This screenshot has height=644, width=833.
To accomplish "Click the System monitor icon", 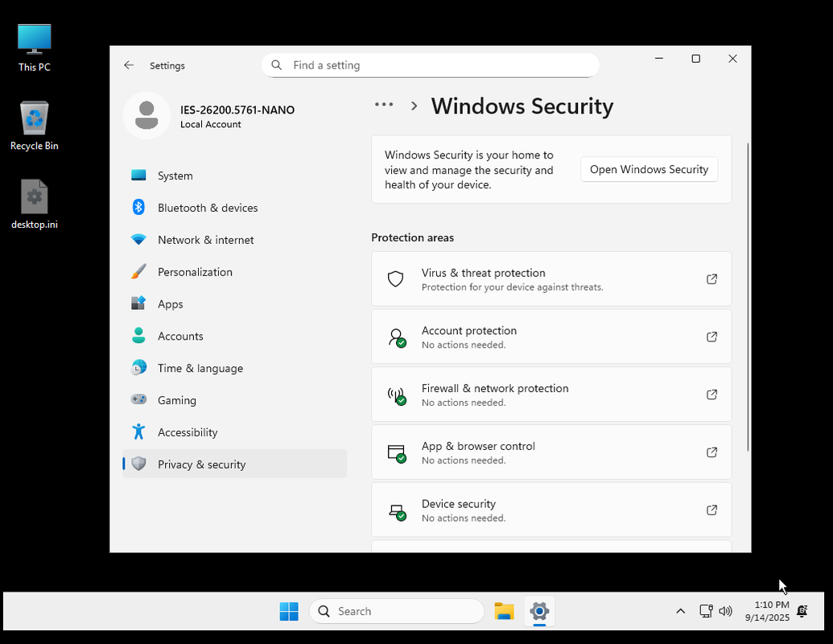I will (138, 175).
